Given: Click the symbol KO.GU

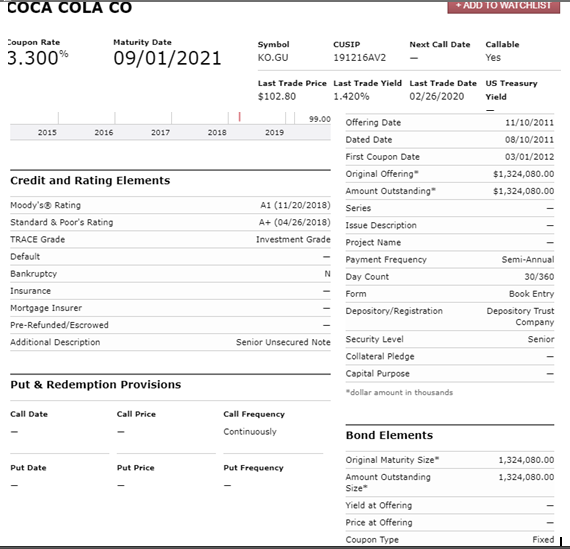Looking at the screenshot, I should 273,58.
